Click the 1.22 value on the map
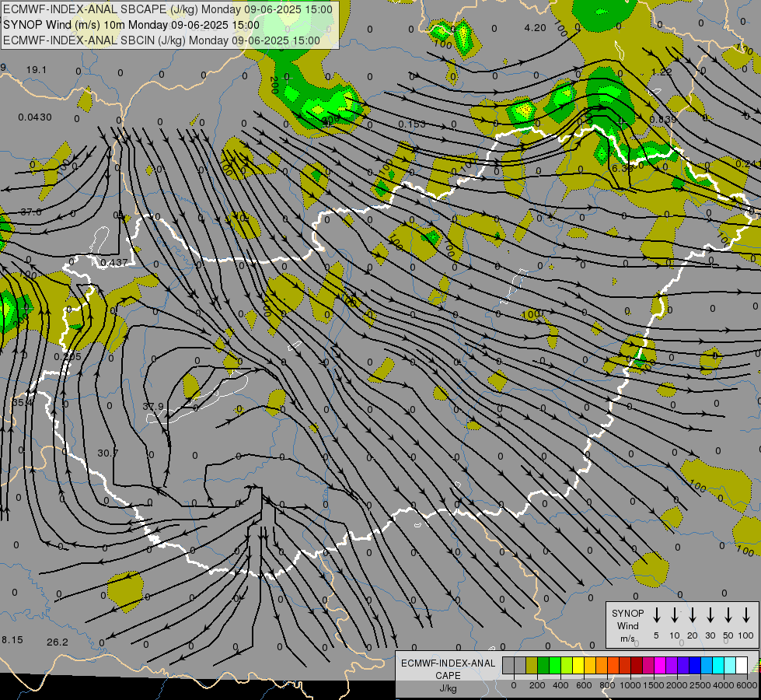 click(x=662, y=72)
